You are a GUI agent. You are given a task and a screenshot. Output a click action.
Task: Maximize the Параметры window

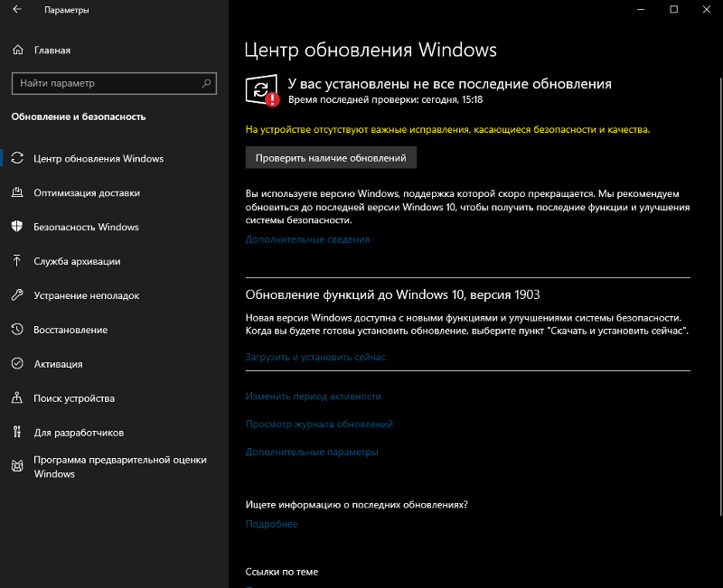coord(673,9)
